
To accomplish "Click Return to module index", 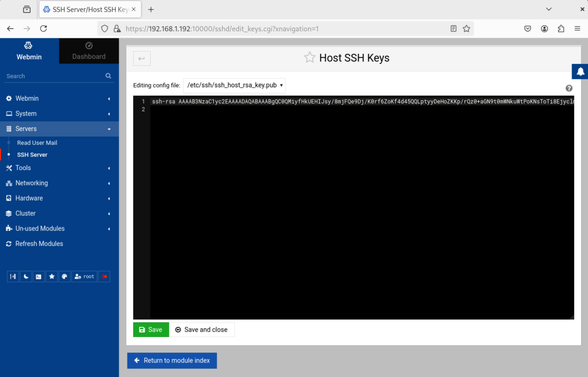I will pyautogui.click(x=172, y=360).
